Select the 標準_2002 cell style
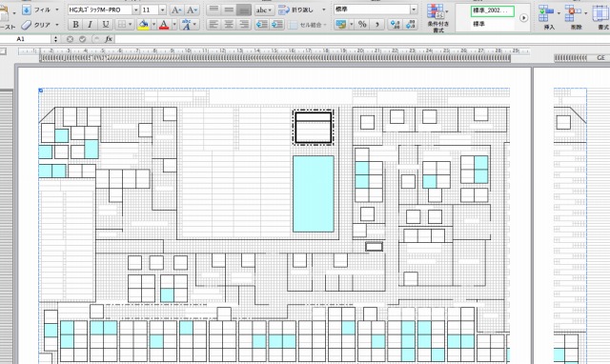This screenshot has height=364, width=610. click(x=492, y=10)
